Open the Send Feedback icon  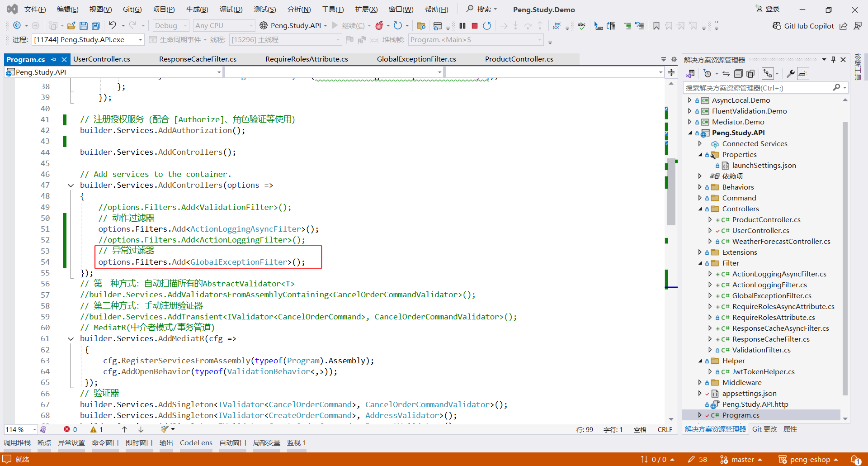[x=858, y=26]
